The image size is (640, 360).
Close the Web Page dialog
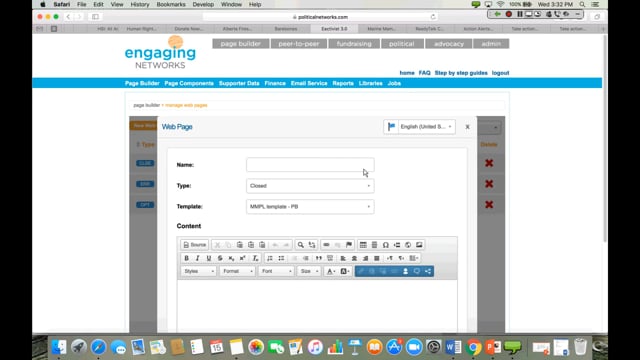pos(467,127)
